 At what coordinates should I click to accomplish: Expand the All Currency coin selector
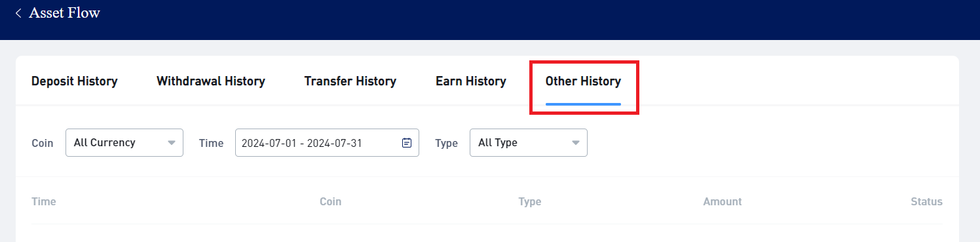pyautogui.click(x=124, y=142)
